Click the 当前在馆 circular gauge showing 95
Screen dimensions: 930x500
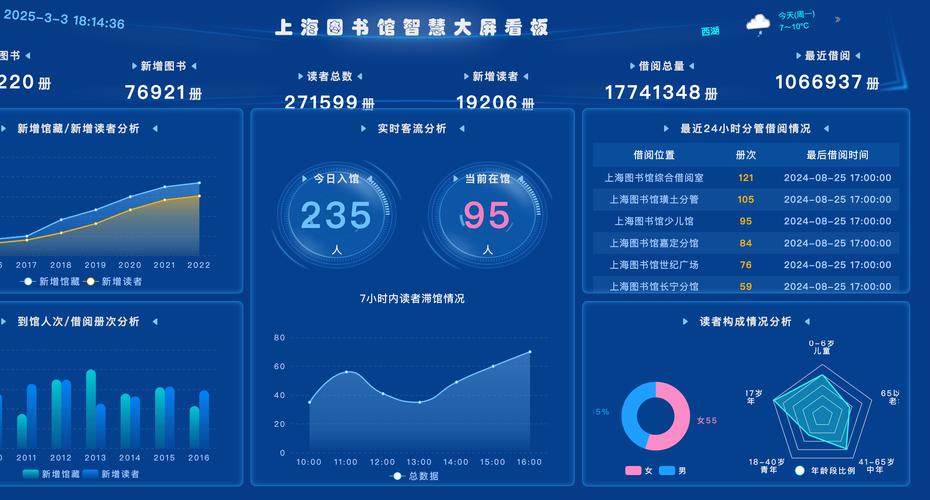(x=487, y=215)
